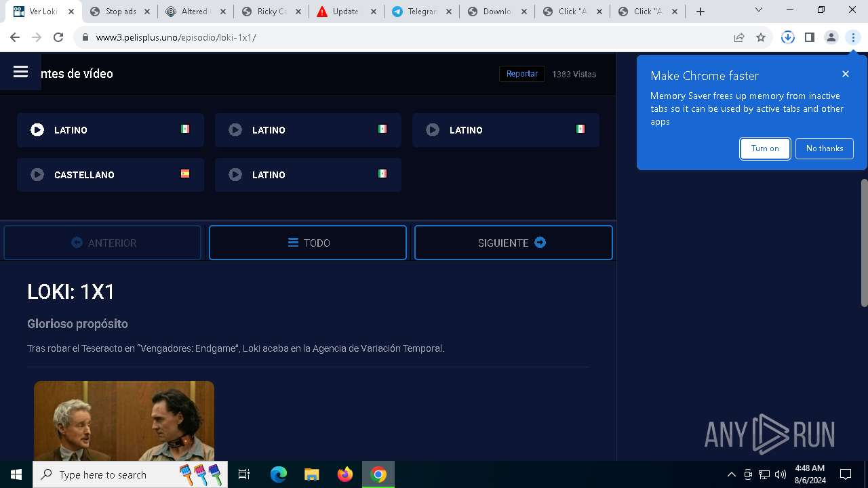The image size is (868, 488).
Task: Go to the ANTERIOR episode
Action: (102, 243)
